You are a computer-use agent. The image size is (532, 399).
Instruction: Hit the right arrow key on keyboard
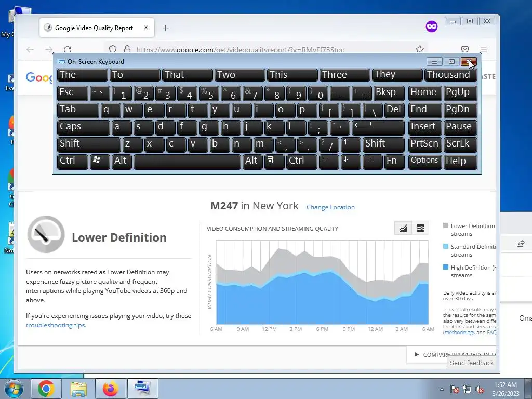click(372, 162)
